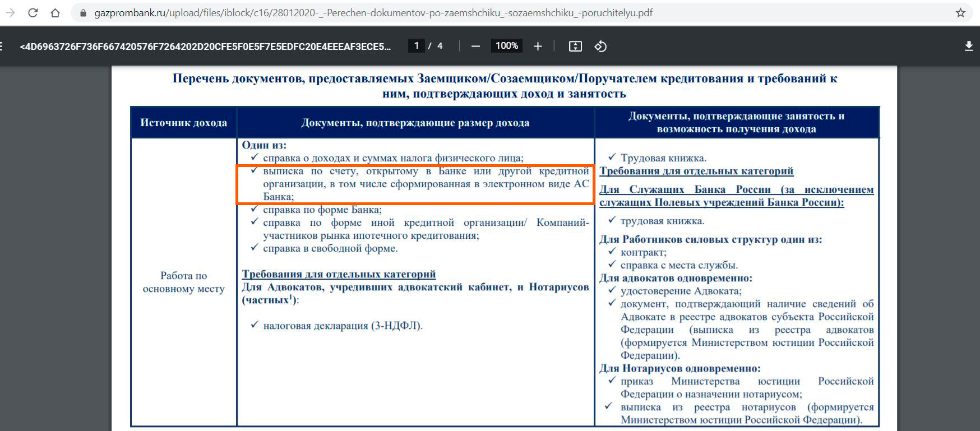
Task: Click 'Для Нотариусов одновременно:' heading
Action: [x=680, y=368]
